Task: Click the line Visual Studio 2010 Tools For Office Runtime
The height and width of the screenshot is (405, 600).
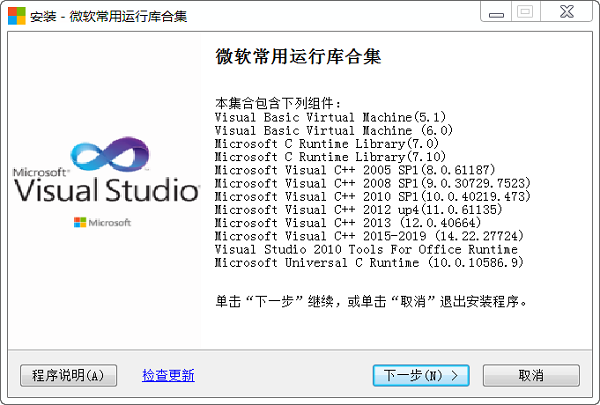Action: tap(366, 250)
